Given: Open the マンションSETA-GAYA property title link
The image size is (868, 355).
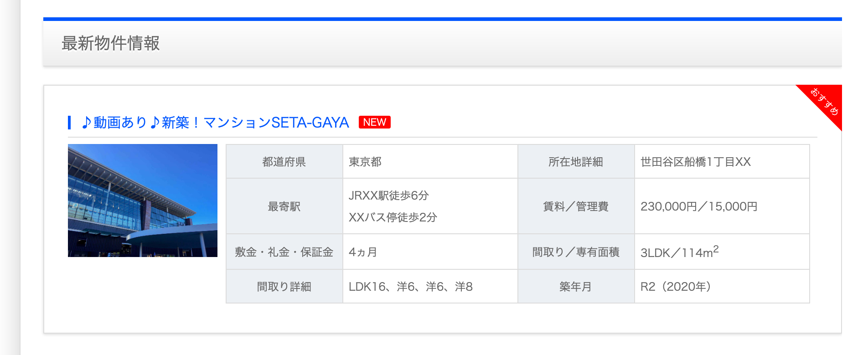Looking at the screenshot, I should pyautogui.click(x=215, y=123).
